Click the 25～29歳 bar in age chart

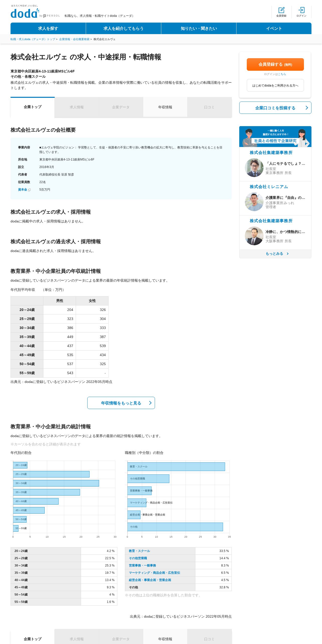[51, 474]
